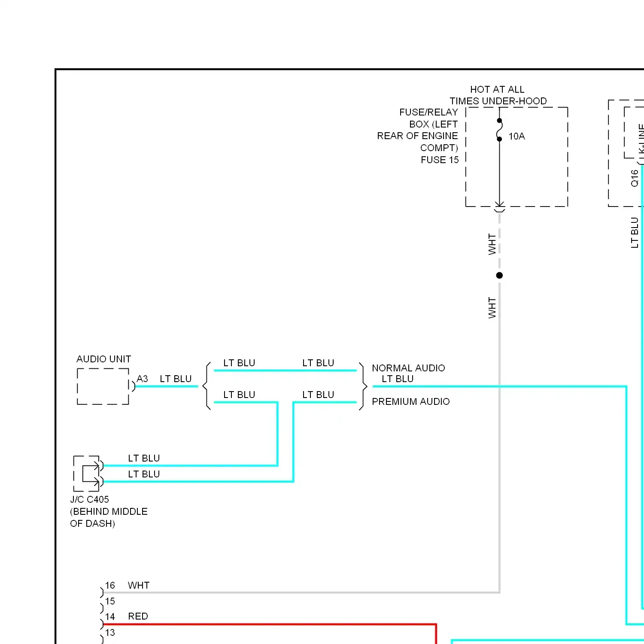Select the upper LT BLU label at J/C C405

click(144, 458)
